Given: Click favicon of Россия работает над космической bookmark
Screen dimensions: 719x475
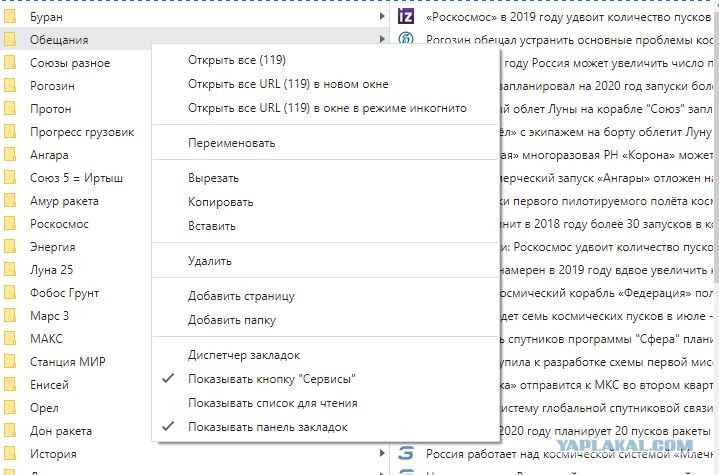Looking at the screenshot, I should pos(405,453).
